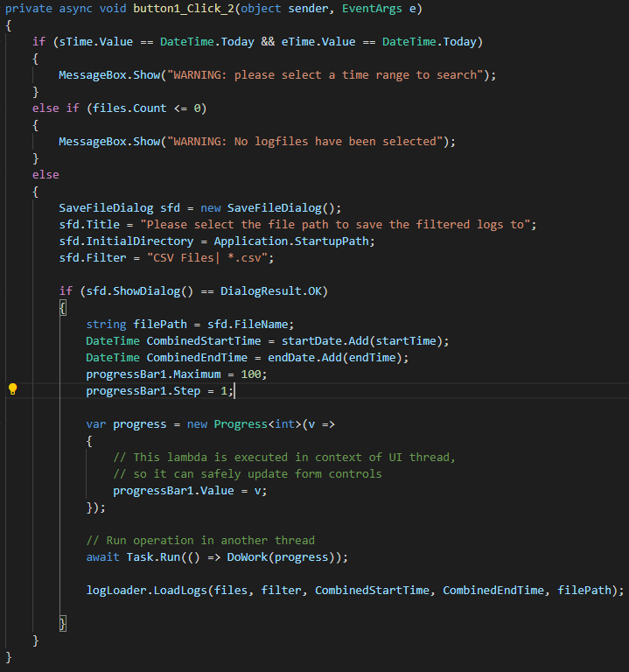This screenshot has width=629, height=672.
Task: Click DoWork(progress) call
Action: [280, 556]
